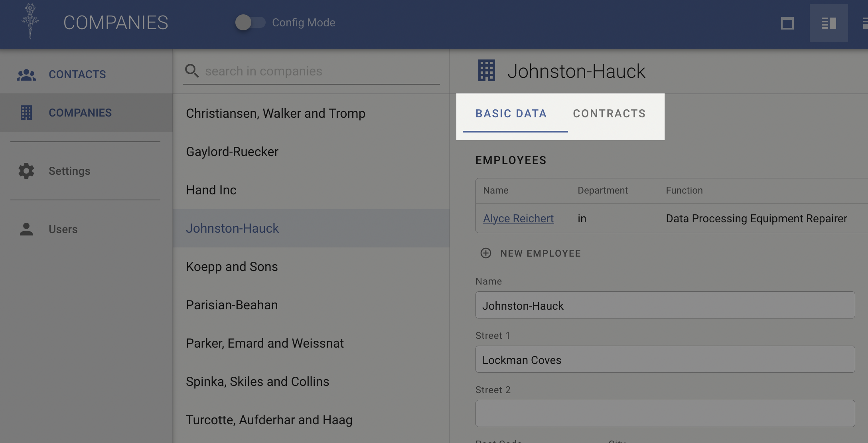Click the search magnifier icon

pos(192,71)
